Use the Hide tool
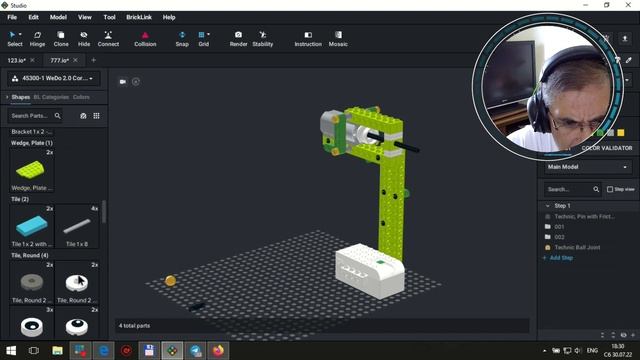The height and width of the screenshot is (360, 640). (84, 39)
